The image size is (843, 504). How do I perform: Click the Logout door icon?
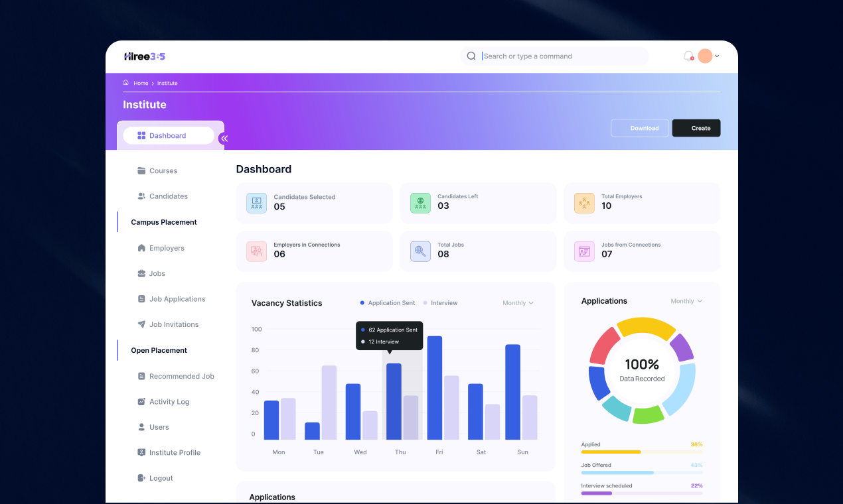point(141,478)
